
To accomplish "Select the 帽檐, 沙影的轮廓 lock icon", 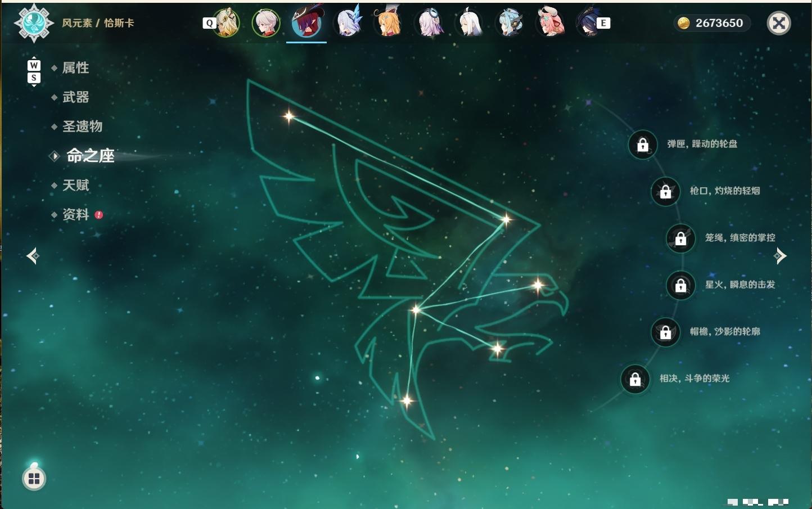I will coord(665,332).
